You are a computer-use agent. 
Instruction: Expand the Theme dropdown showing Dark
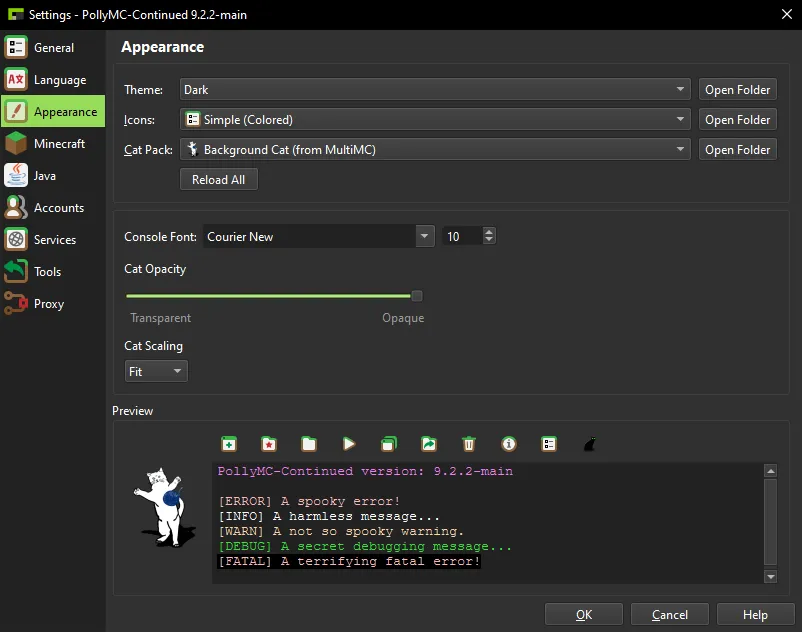435,89
